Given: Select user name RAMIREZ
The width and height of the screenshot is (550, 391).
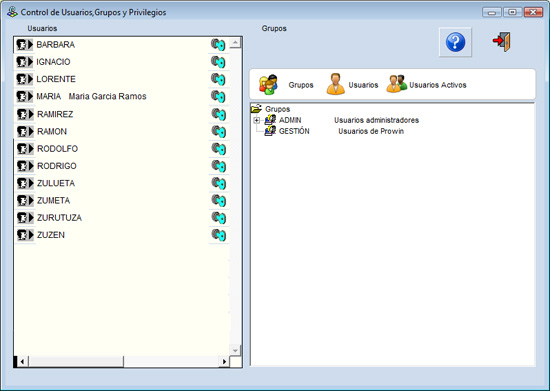Looking at the screenshot, I should pos(55,114).
